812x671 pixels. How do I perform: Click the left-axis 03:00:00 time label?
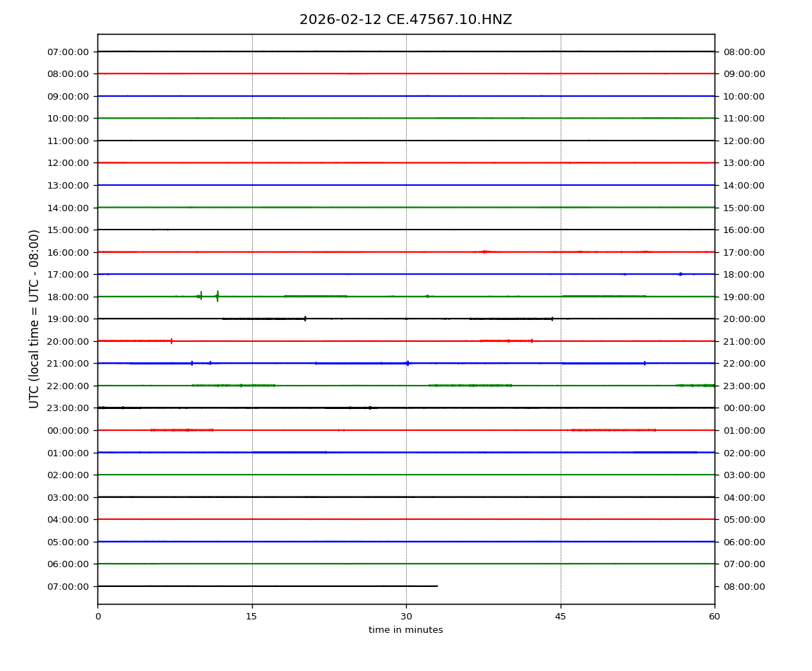coord(68,497)
